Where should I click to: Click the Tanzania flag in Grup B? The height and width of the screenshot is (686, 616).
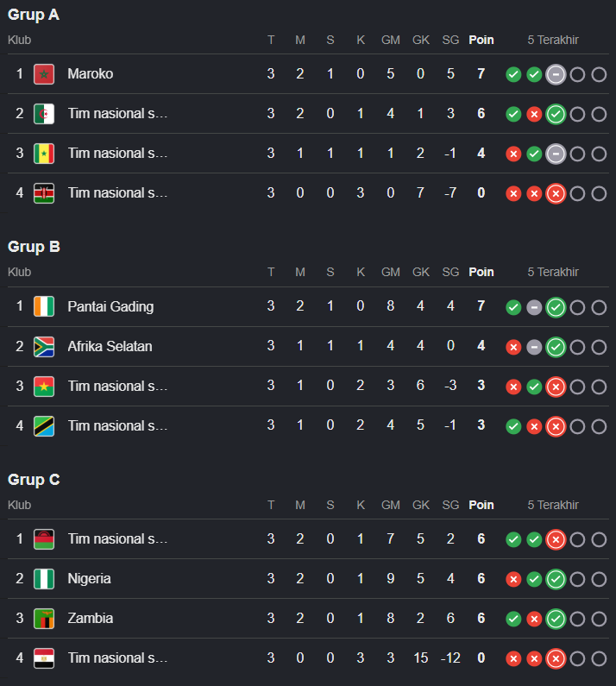point(44,425)
